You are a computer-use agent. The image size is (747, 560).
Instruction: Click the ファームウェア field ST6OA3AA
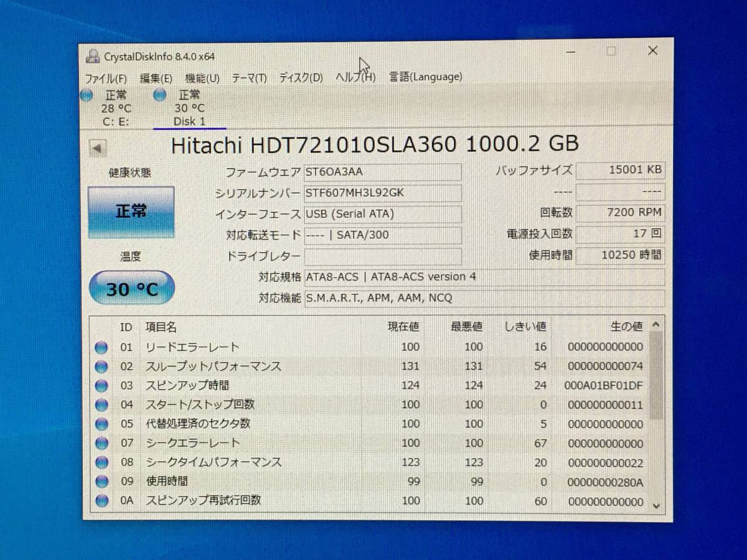coord(383,172)
